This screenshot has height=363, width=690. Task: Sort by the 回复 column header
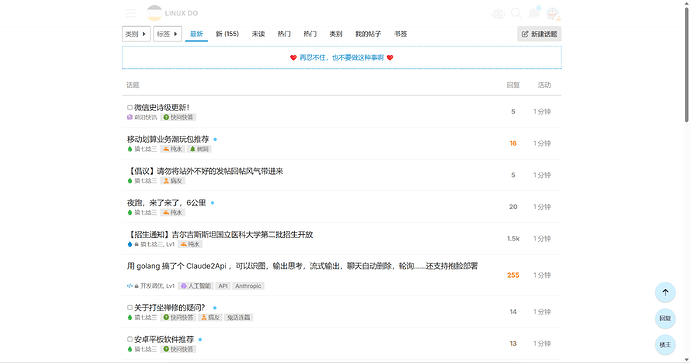tap(513, 85)
